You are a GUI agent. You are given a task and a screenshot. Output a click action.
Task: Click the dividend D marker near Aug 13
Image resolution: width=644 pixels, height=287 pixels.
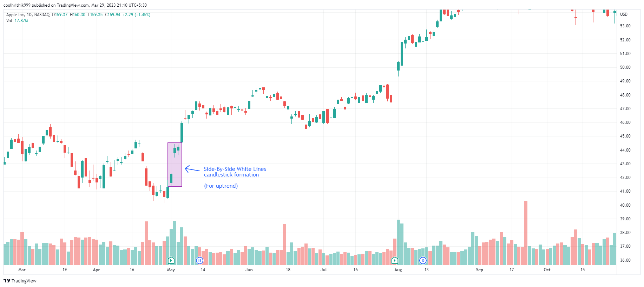[423, 260]
